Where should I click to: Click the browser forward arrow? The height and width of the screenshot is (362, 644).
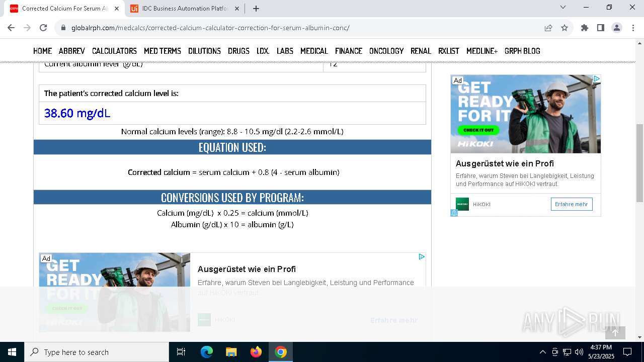pyautogui.click(x=27, y=28)
